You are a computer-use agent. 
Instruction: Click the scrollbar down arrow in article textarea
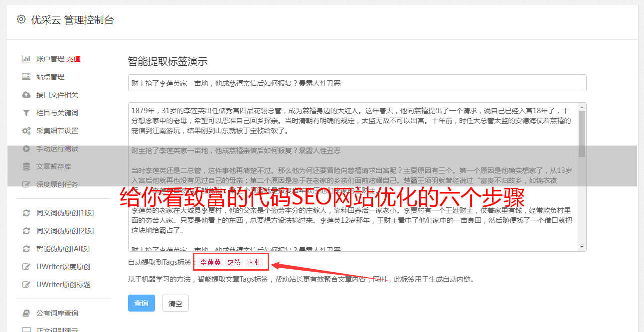[x=582, y=247]
